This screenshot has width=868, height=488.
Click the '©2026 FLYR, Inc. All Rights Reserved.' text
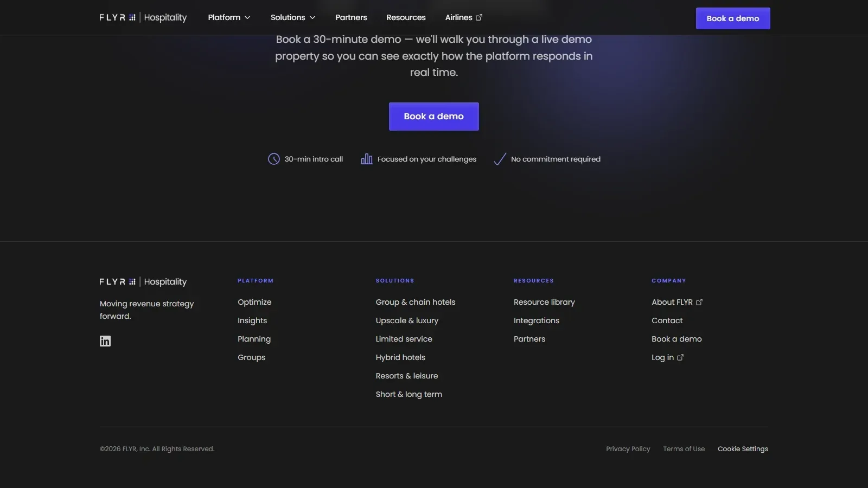click(x=157, y=449)
